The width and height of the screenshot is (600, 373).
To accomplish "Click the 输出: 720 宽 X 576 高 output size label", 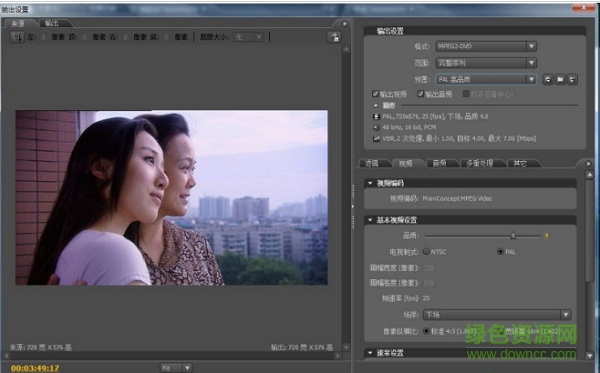I will [302, 347].
